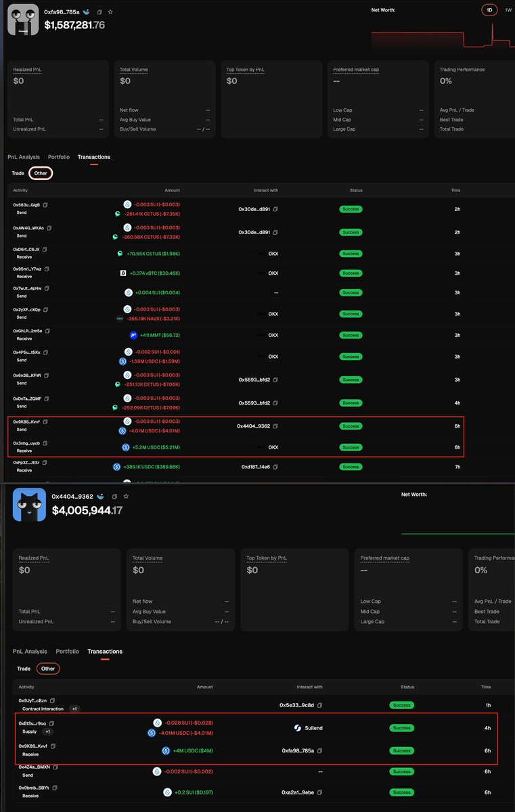Copy transaction hash 0xFp3Z…JESr
Viewport: 515px width, 812px height.
tap(45, 463)
